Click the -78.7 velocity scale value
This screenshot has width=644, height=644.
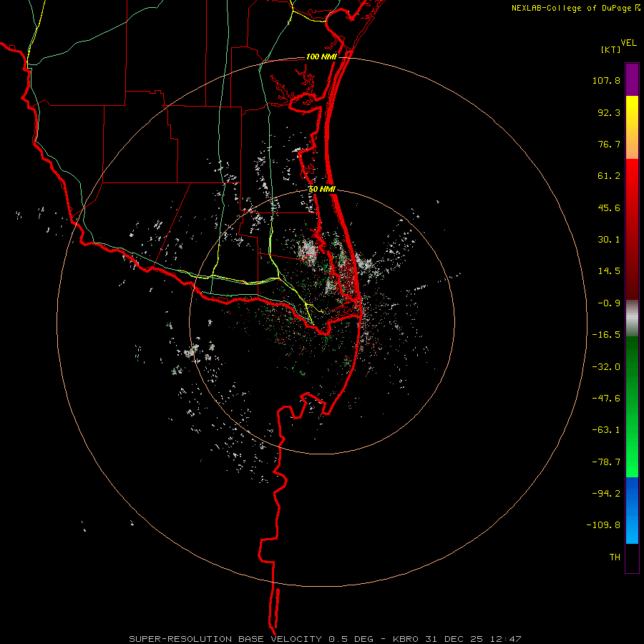click(x=606, y=462)
